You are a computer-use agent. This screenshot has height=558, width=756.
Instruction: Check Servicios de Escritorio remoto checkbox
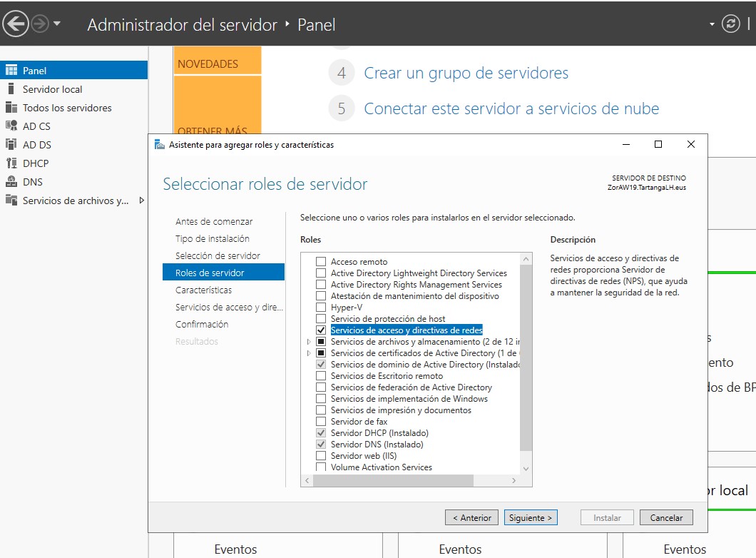(x=321, y=376)
